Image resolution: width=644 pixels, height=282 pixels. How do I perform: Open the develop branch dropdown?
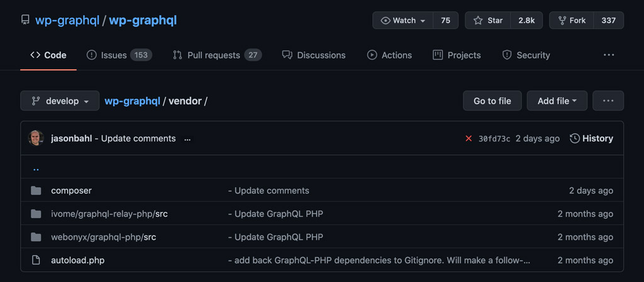click(60, 101)
